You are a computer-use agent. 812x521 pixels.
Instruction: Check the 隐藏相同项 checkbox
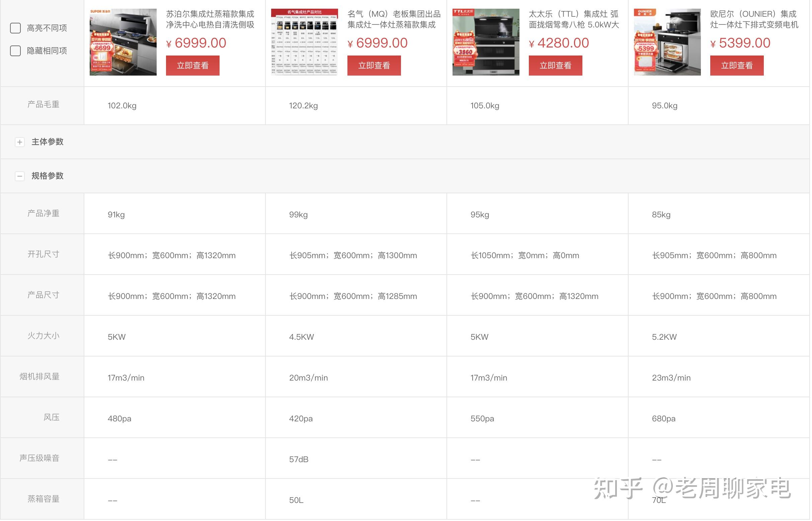[15, 51]
